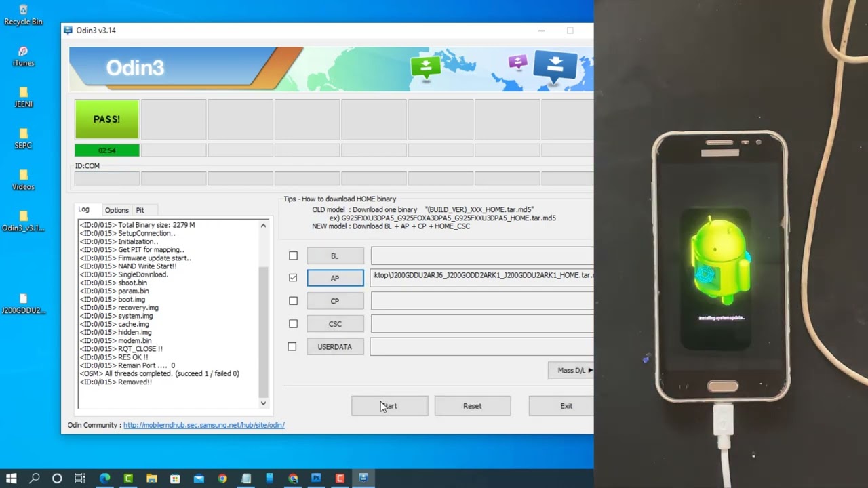Click the BL file path field
The width and height of the screenshot is (868, 488).
point(482,256)
